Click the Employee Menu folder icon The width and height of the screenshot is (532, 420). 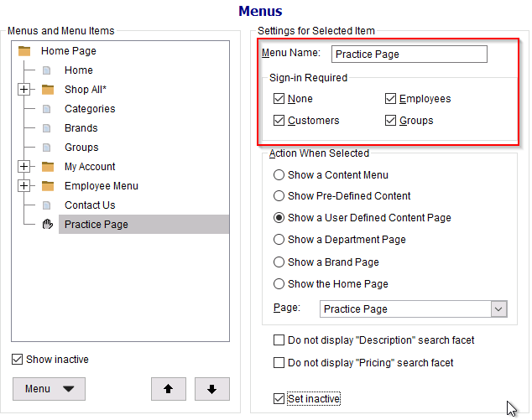pyautogui.click(x=48, y=186)
